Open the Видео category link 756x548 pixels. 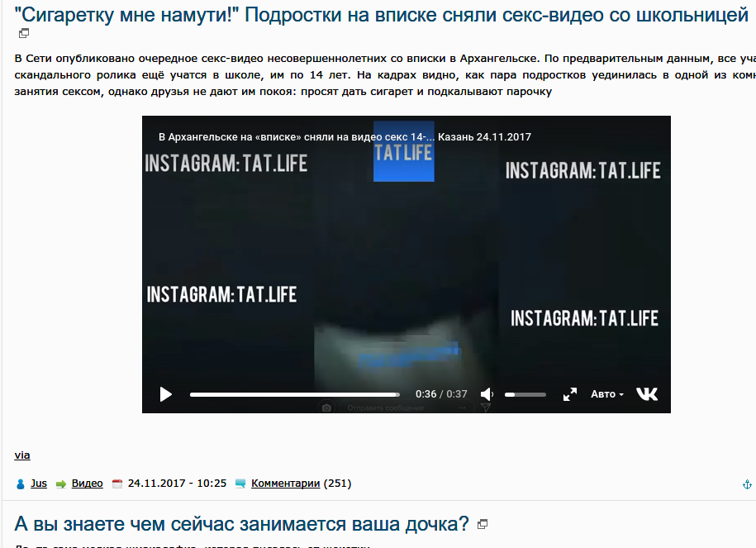88,484
